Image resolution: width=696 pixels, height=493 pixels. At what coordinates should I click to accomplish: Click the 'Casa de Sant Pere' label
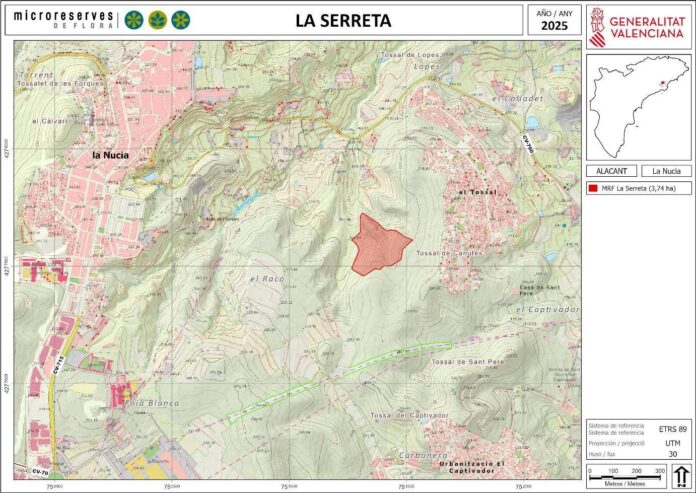[540, 290]
